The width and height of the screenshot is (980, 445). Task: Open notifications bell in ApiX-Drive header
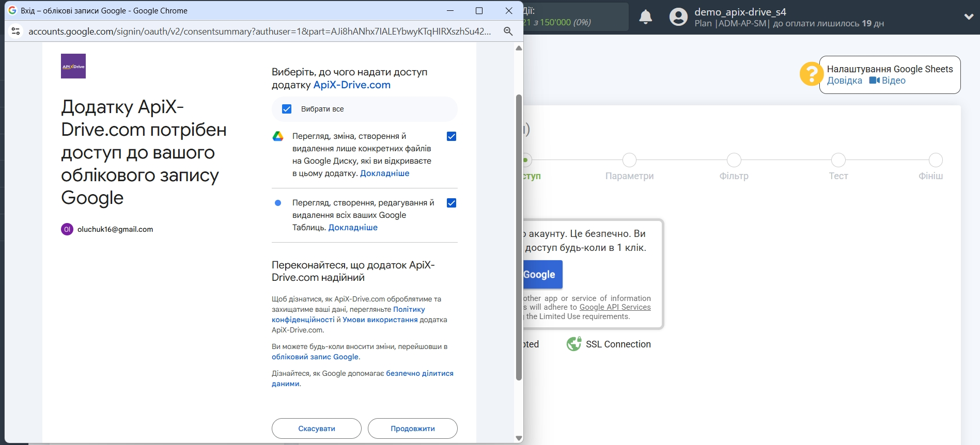[x=646, y=17]
